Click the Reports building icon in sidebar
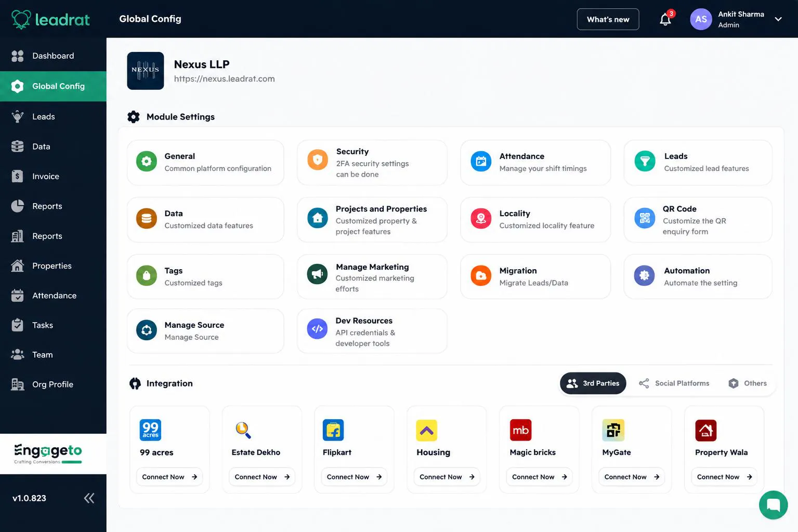 coord(18,236)
